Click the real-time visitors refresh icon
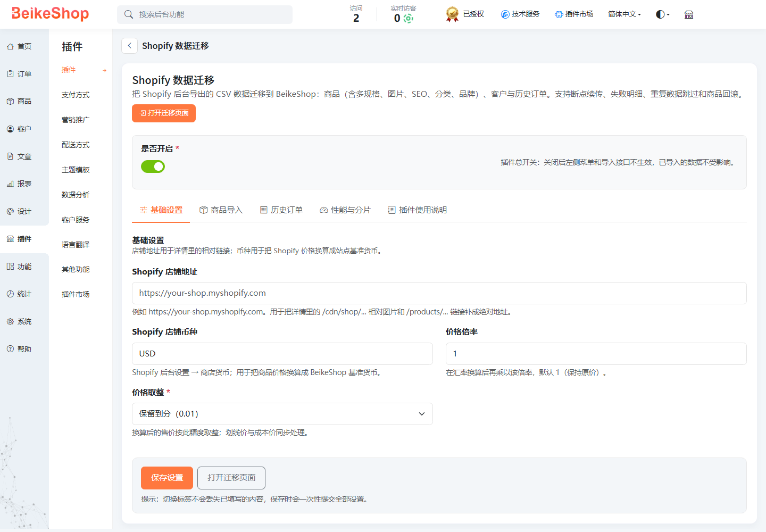The height and width of the screenshot is (532, 766). [x=409, y=19]
